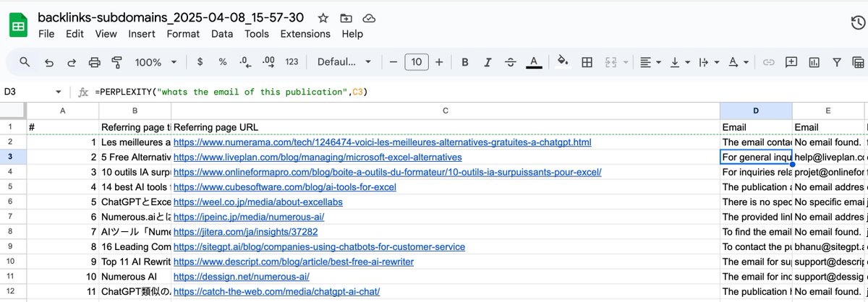Open the View menu

click(x=106, y=34)
